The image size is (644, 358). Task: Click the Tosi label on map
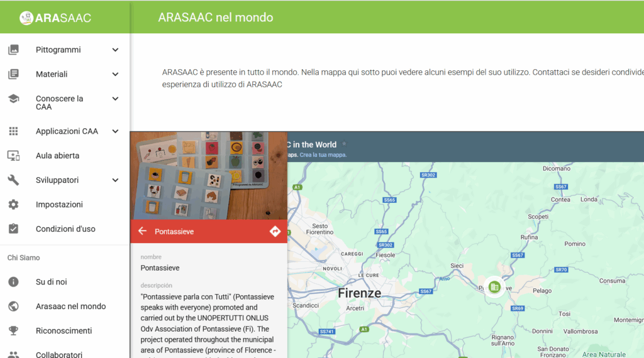[564, 313]
